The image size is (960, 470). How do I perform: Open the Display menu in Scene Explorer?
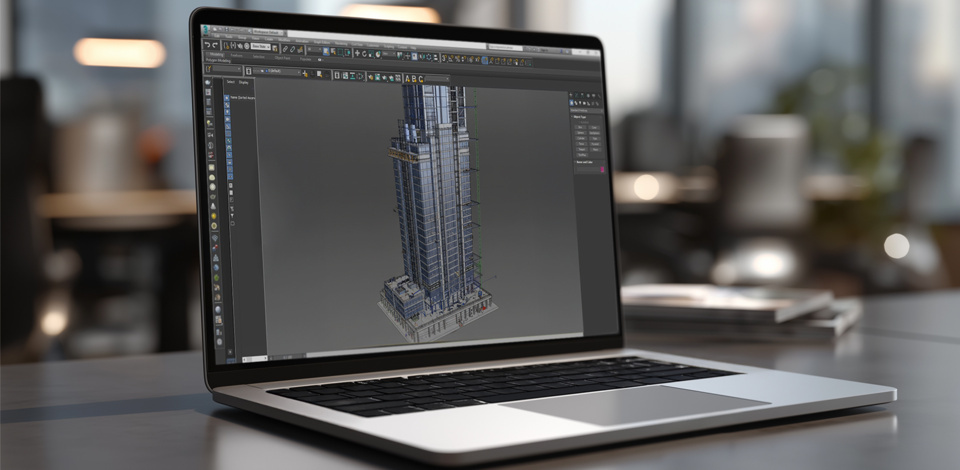coord(244,83)
